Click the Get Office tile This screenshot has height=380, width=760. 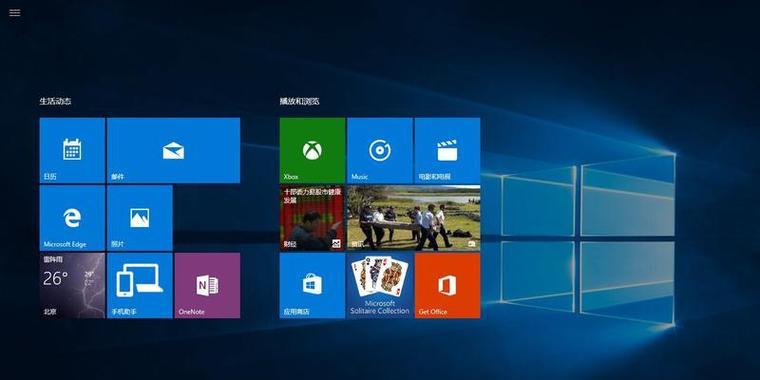[447, 285]
